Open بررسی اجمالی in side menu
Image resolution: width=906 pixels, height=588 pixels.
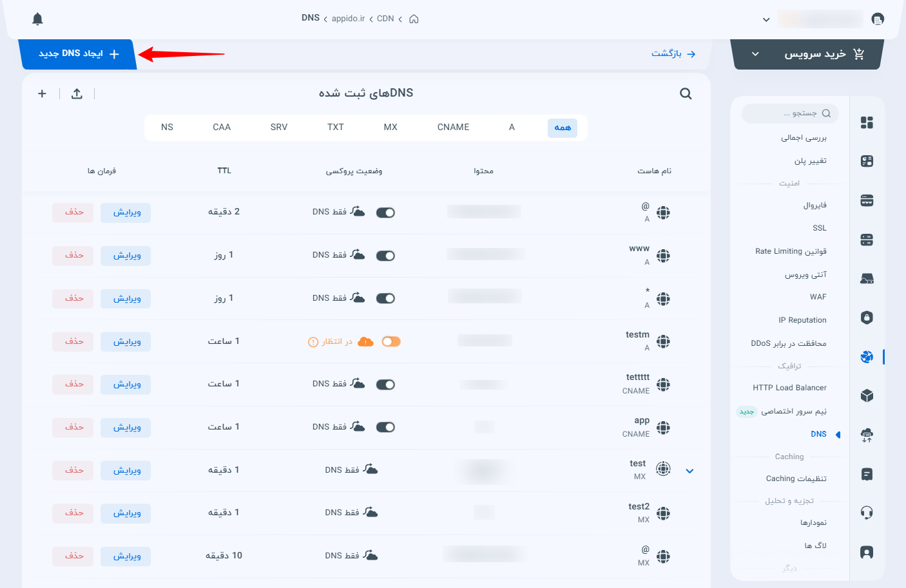click(804, 138)
